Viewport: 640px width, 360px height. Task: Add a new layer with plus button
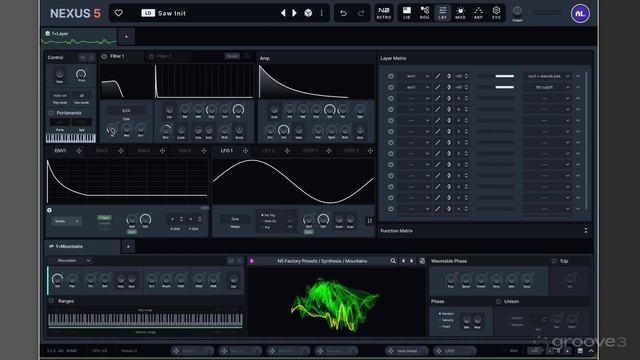[127, 37]
